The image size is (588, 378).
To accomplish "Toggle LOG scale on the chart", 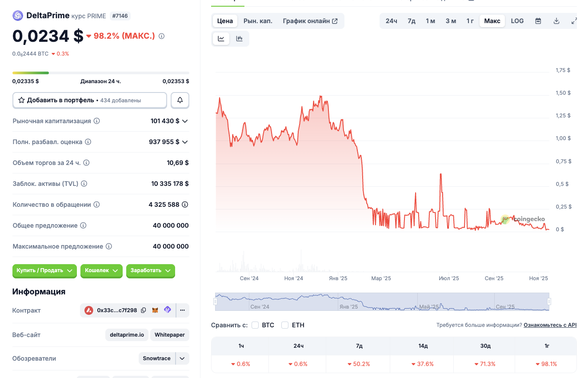I will coord(517,21).
